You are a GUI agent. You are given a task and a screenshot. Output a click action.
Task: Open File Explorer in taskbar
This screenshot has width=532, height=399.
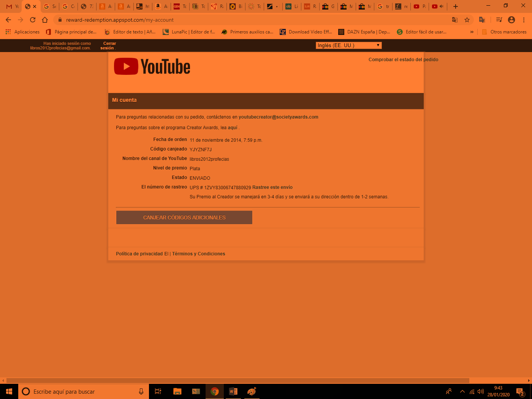point(177,391)
